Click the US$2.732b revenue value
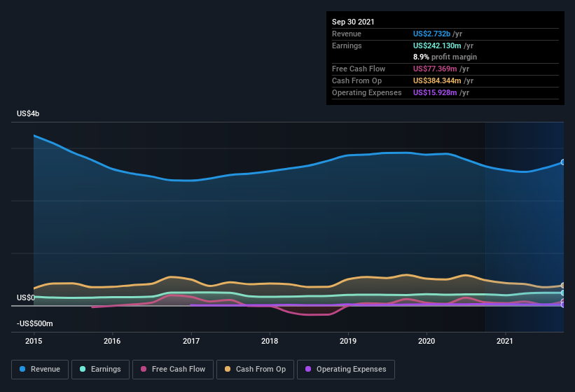This screenshot has height=392, width=575. click(x=431, y=34)
